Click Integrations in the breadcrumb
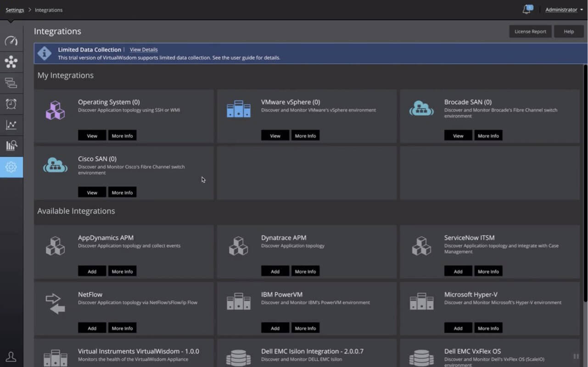 point(49,10)
